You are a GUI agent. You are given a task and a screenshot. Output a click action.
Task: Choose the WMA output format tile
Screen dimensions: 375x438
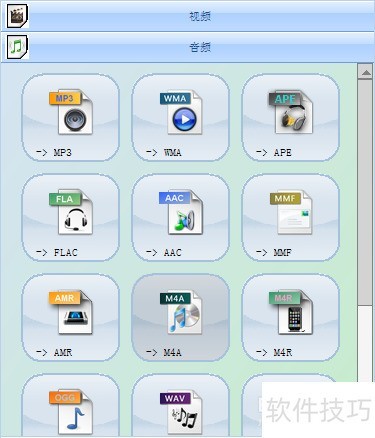181,117
